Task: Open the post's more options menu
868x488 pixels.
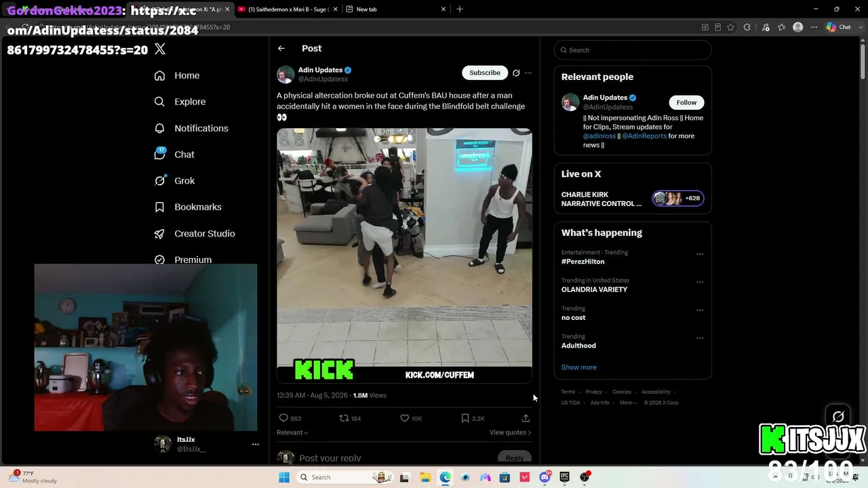Action: pyautogui.click(x=528, y=73)
